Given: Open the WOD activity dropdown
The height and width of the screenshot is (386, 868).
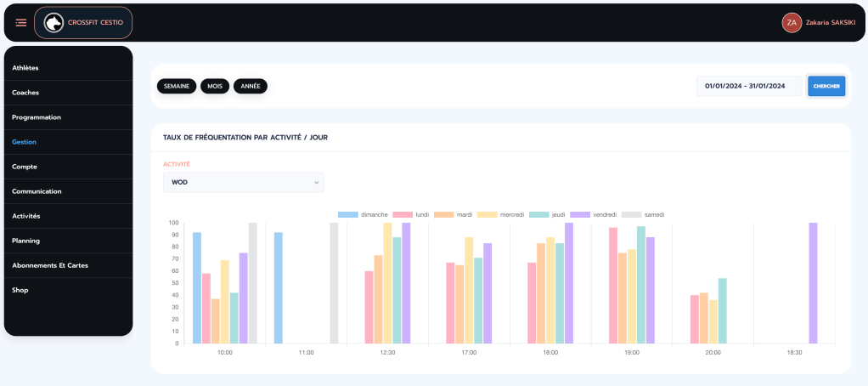Looking at the screenshot, I should tap(244, 182).
